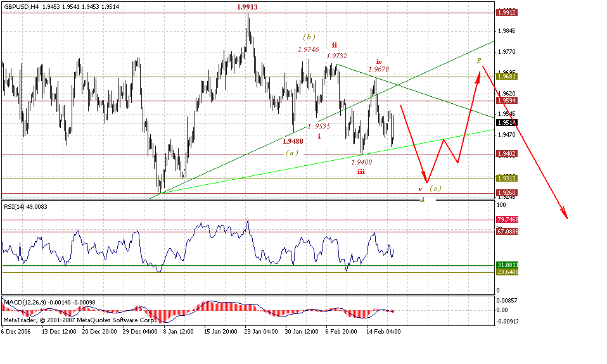Click the 30 Jan 12:00 date label

click(302, 332)
